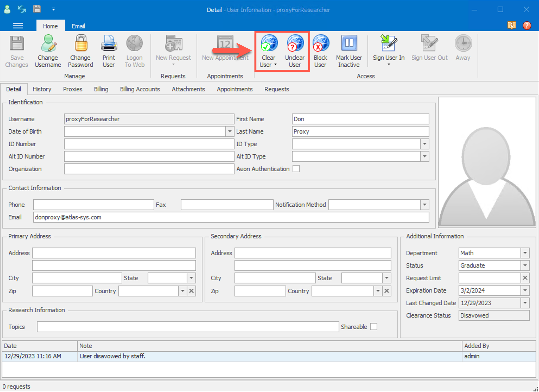Open the Expiration Date picker arrow
Image resolution: width=539 pixels, height=392 pixels.
(x=525, y=290)
